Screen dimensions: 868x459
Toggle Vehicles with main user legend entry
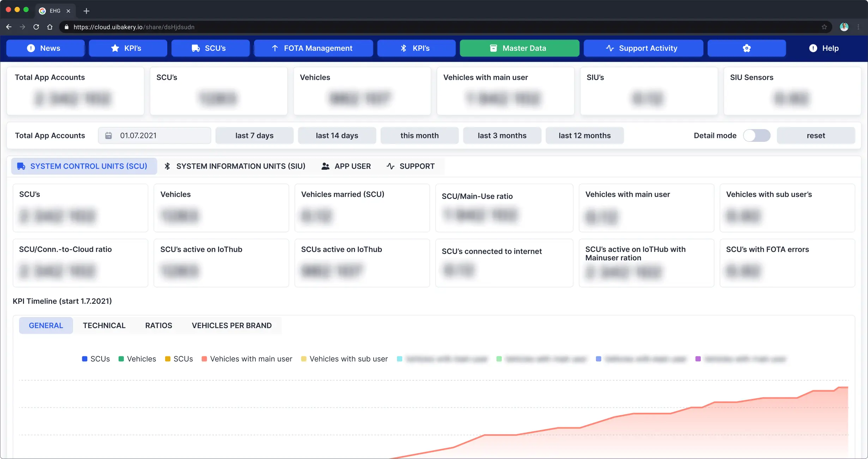coord(247,359)
